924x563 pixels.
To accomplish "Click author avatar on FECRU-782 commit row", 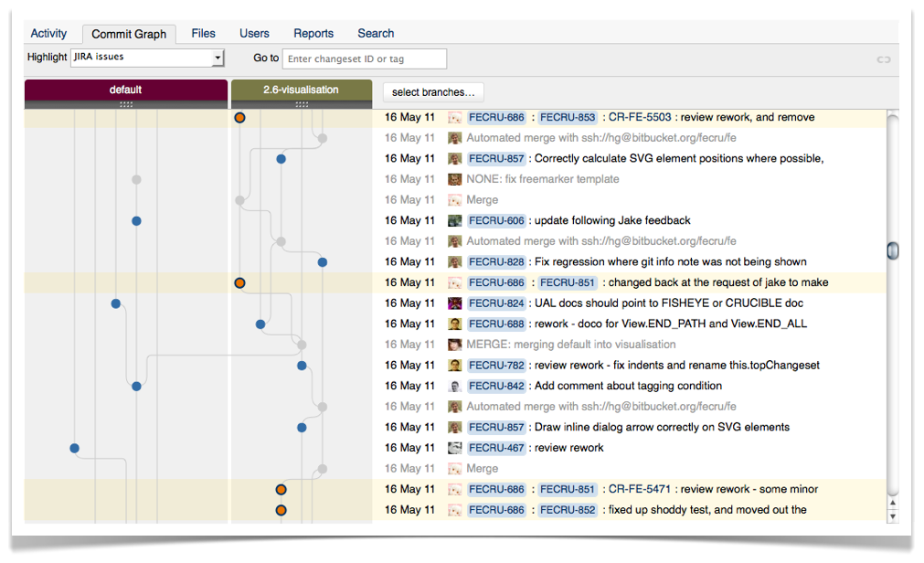I will 454,366.
